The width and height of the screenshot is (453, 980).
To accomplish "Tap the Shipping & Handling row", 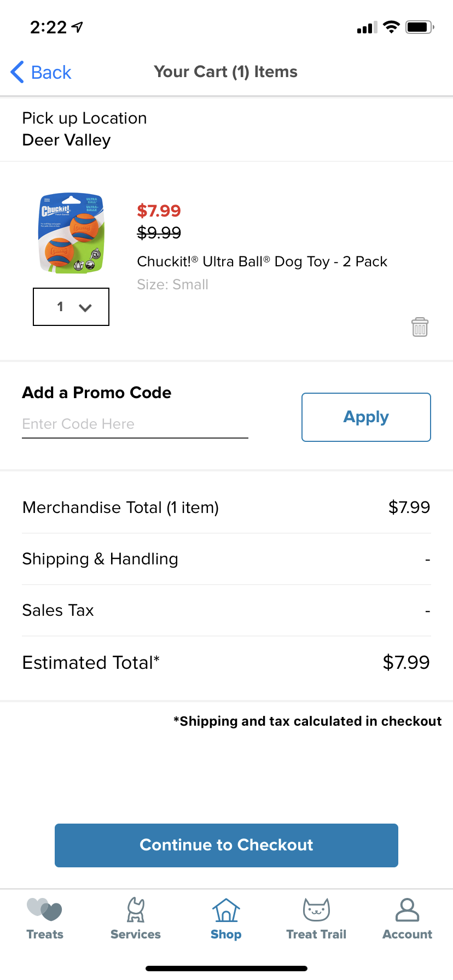I will pyautogui.click(x=226, y=559).
